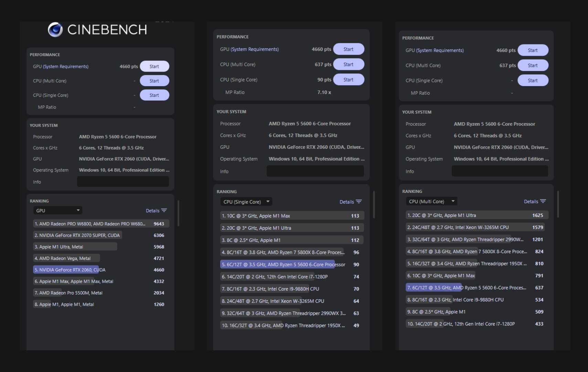Start CPU (Single Core) test in right panel
The image size is (588, 372).
coord(533,81)
